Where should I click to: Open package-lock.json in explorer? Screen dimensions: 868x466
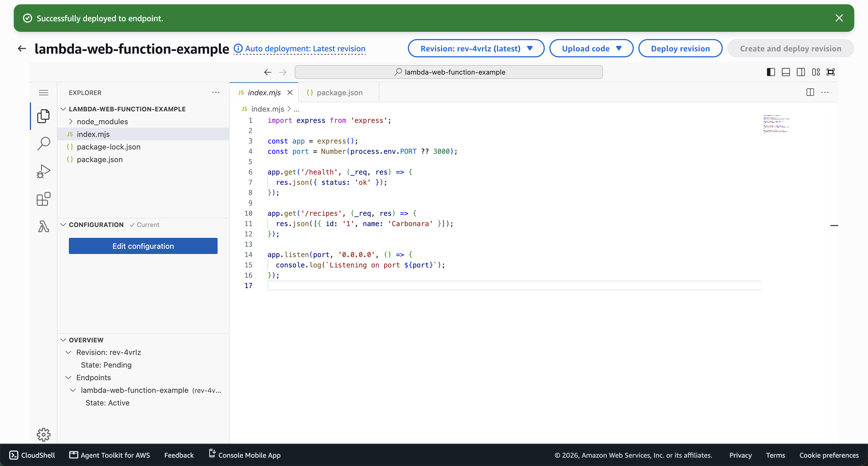(108, 147)
